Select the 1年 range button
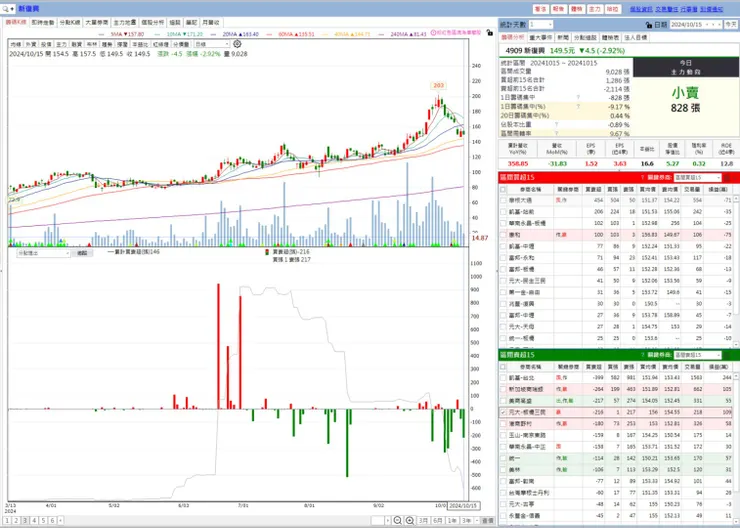Viewport: 740px width, 528px height. point(452,520)
